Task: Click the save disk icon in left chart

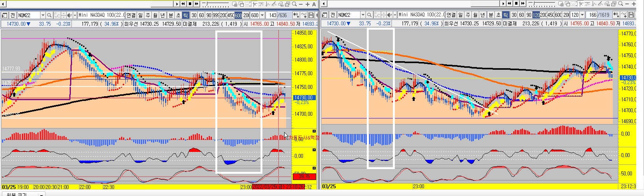Action: click(x=311, y=15)
